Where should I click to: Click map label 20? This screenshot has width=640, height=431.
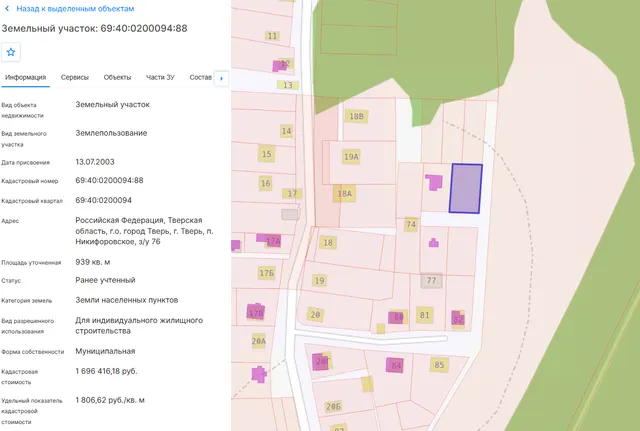click(315, 315)
